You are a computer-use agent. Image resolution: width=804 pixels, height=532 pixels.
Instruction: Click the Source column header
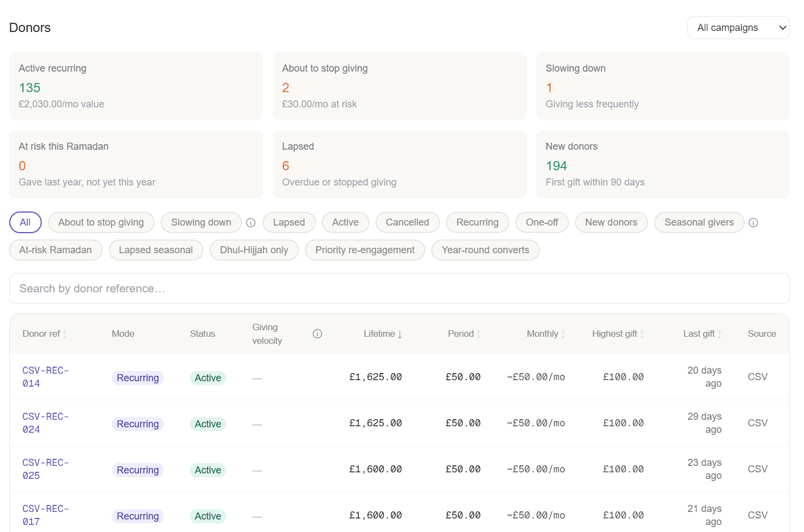click(x=762, y=334)
